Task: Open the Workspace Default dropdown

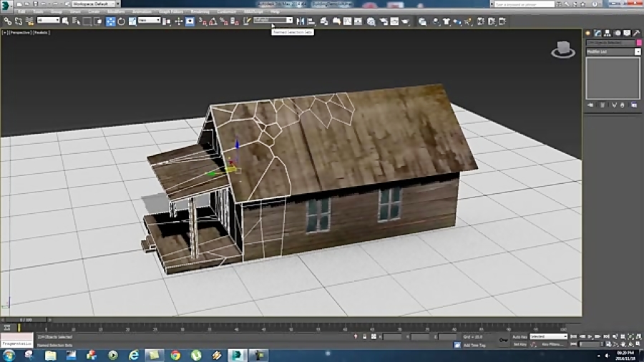Action: tap(93, 4)
